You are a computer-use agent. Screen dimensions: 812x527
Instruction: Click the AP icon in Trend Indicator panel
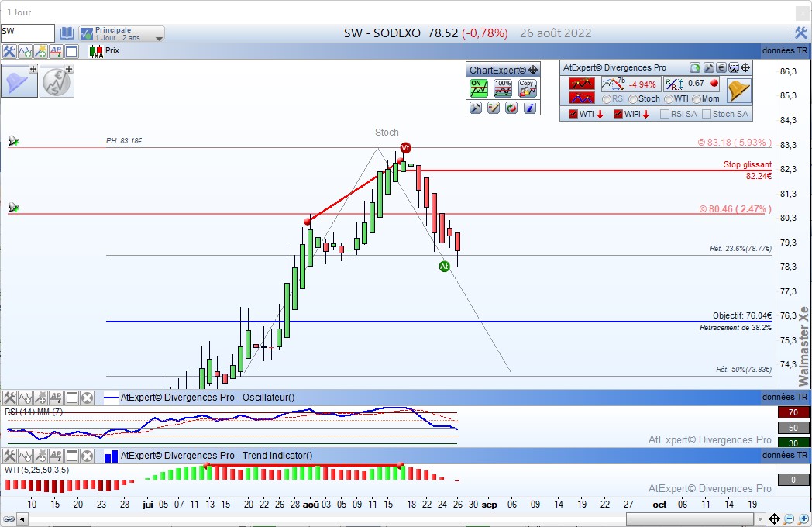coord(56,456)
